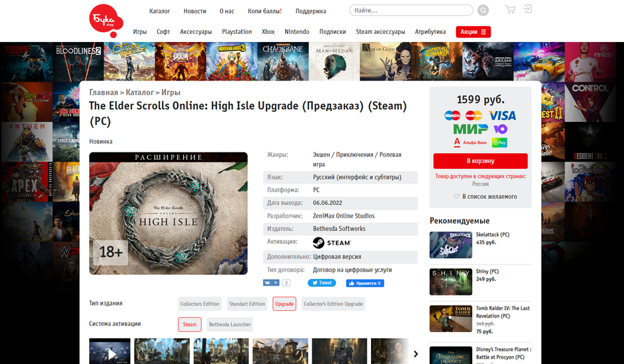
Task: Click the Control game cover
Action: [x=590, y=102]
